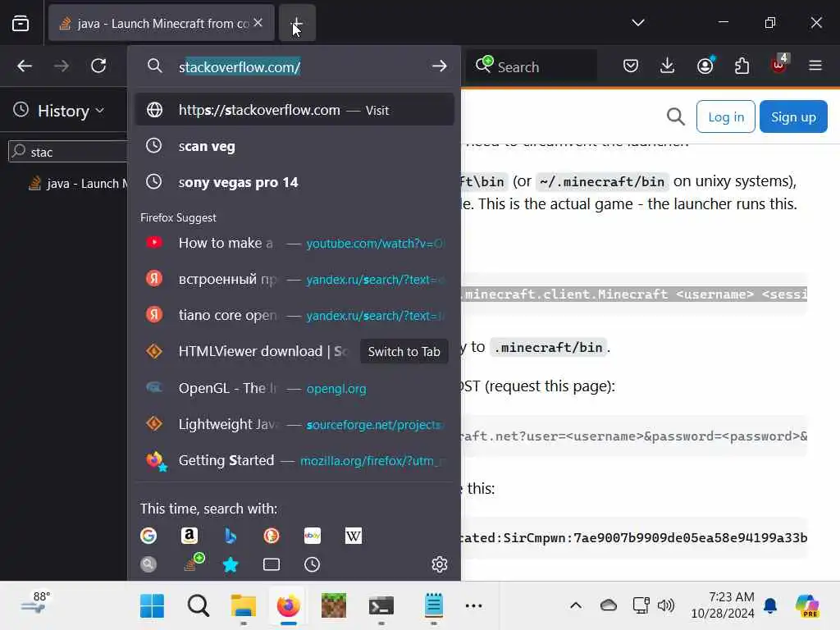Open File Explorer from taskbar
The height and width of the screenshot is (630, 840).
pos(243,606)
